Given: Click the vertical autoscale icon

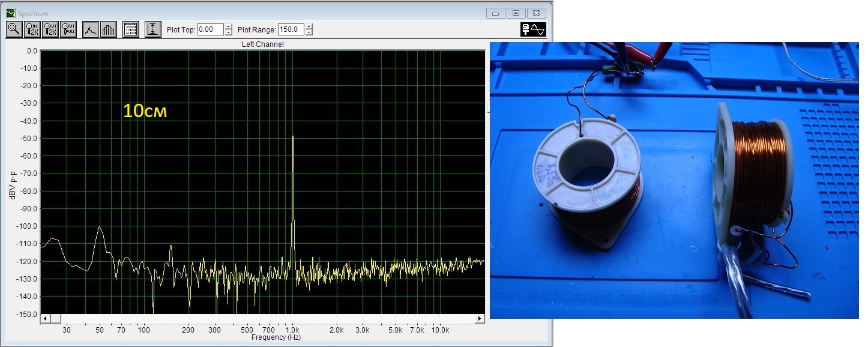Looking at the screenshot, I should [153, 29].
